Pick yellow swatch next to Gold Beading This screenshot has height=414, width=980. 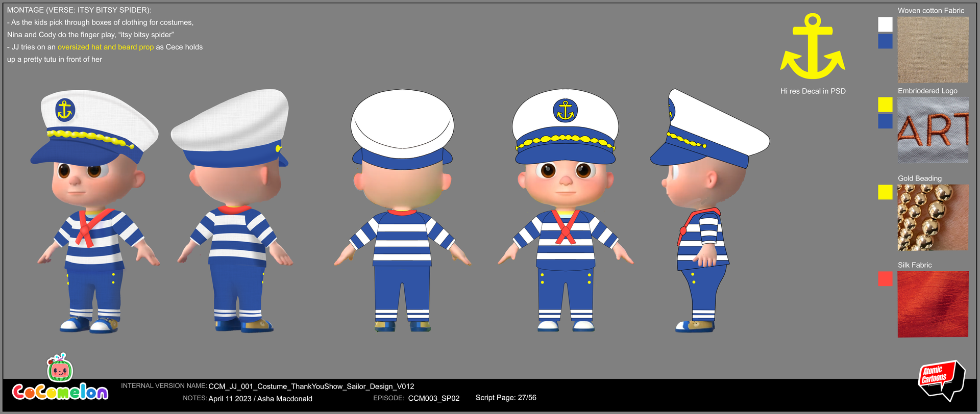885,192
